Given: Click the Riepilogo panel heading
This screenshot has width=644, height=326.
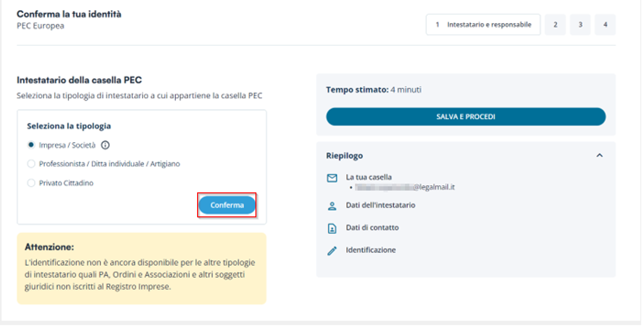Looking at the screenshot, I should tap(344, 156).
